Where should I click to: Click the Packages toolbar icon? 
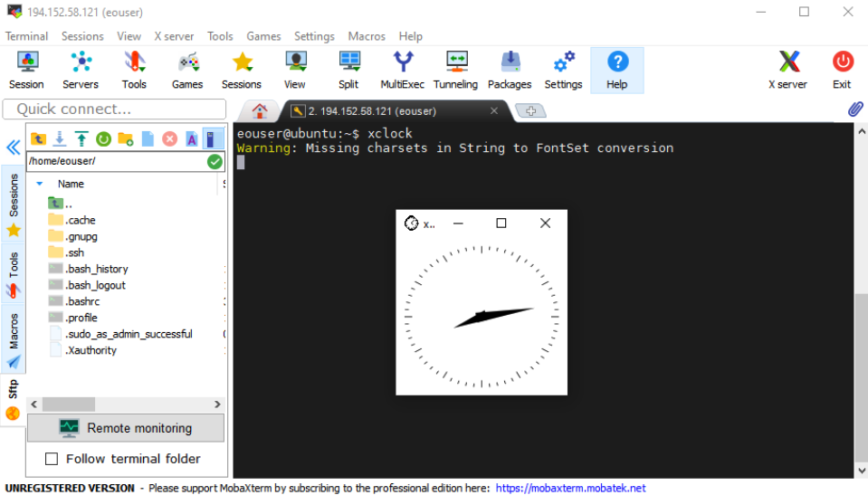pyautogui.click(x=510, y=70)
